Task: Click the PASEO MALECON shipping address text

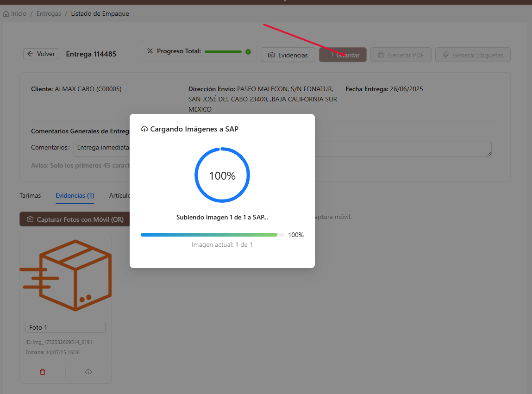Action: [x=263, y=99]
